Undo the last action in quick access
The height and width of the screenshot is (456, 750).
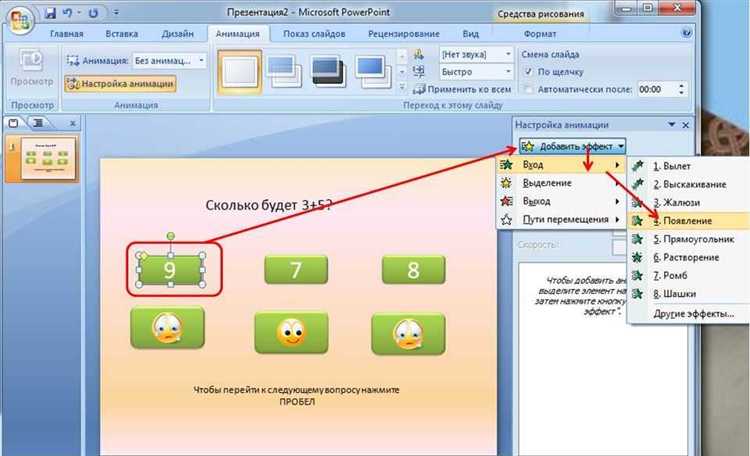pyautogui.click(x=68, y=13)
